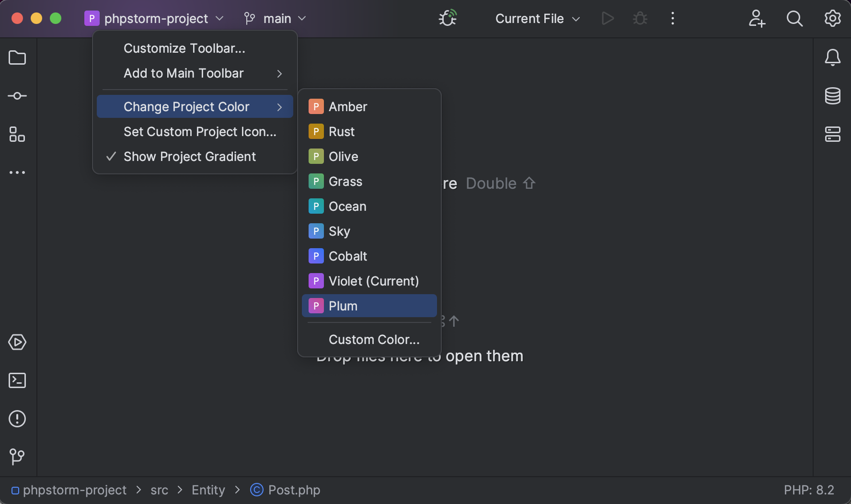
Task: Select the Ocean color swatch
Action: 347,206
